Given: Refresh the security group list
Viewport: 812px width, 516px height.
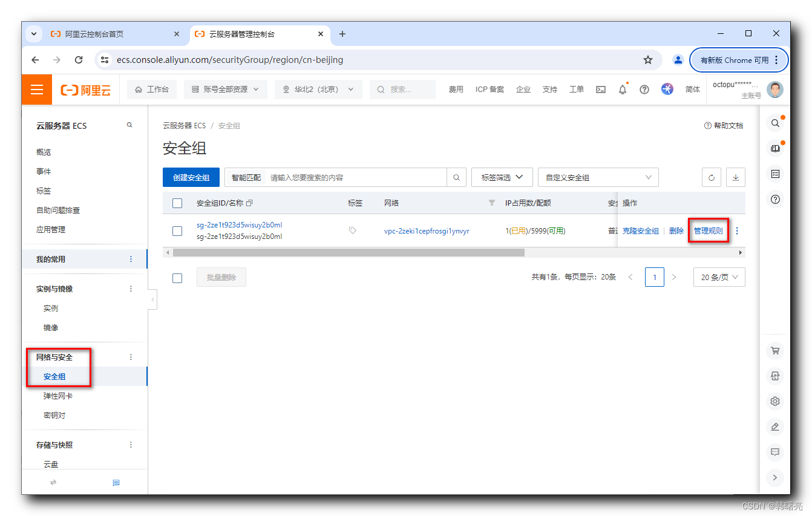Looking at the screenshot, I should [711, 177].
